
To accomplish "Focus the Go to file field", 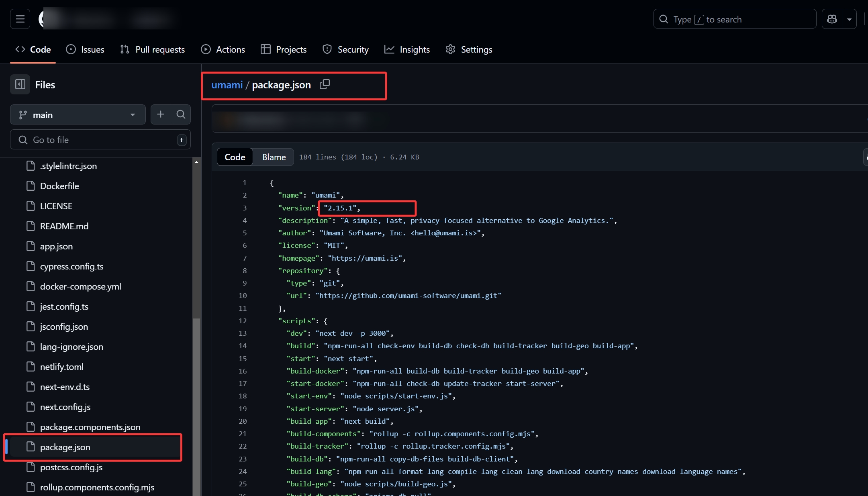I will (x=100, y=140).
